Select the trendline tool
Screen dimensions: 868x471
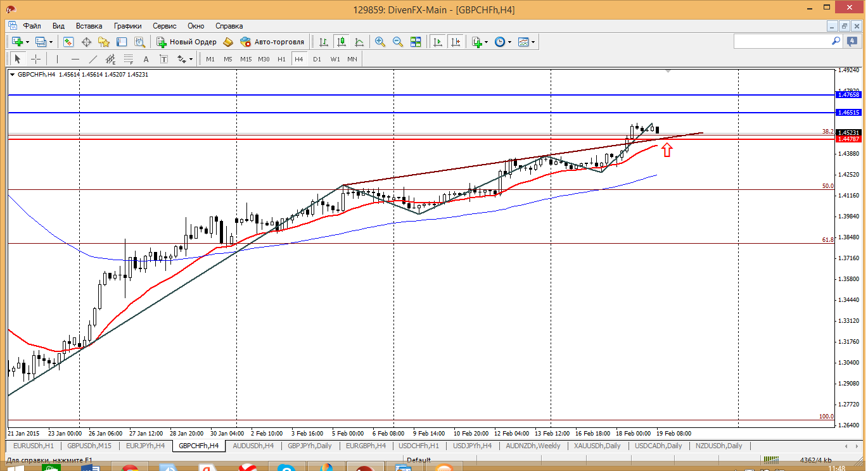coord(93,59)
